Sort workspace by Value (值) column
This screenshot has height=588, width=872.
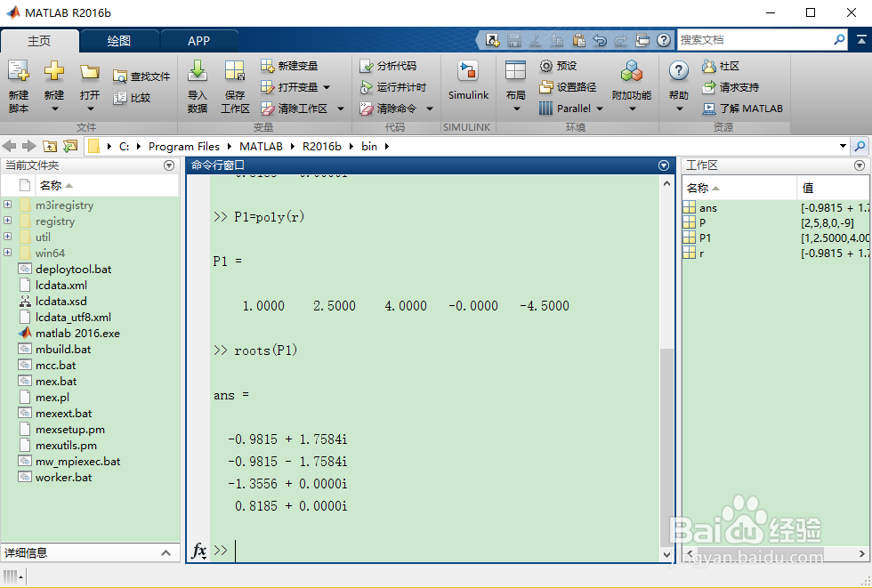pyautogui.click(x=833, y=188)
